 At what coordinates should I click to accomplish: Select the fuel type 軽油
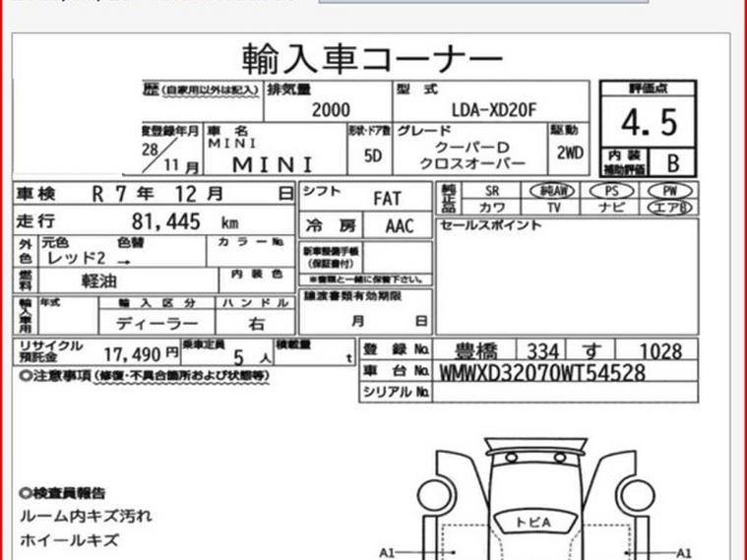coord(99,281)
